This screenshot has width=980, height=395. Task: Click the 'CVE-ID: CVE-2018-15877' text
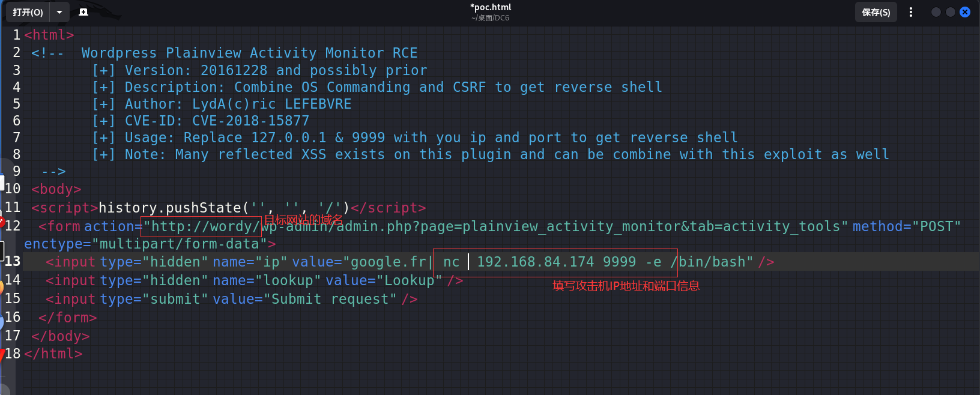217,121
